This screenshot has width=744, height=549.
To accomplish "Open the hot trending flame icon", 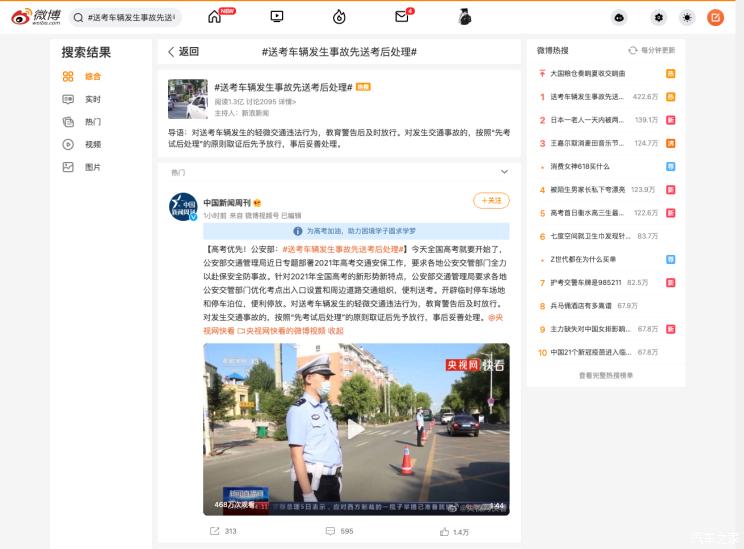I will [339, 17].
